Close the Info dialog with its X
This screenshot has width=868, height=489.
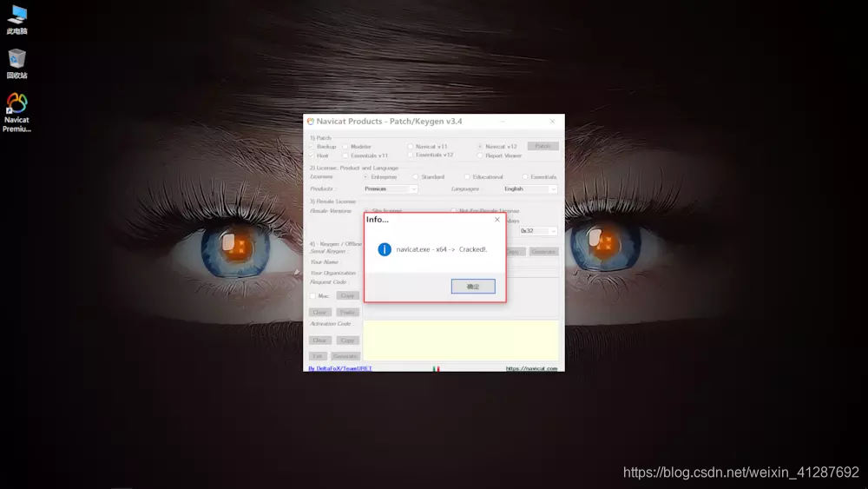click(x=497, y=219)
